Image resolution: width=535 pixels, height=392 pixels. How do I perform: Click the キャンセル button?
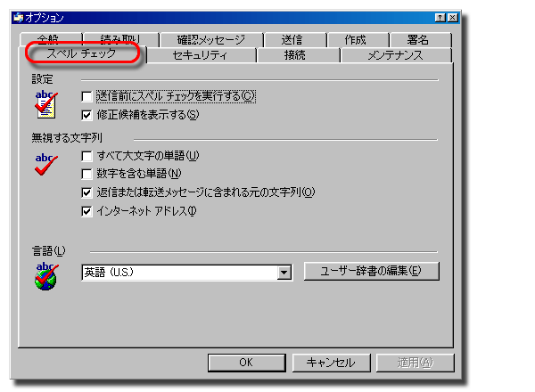click(331, 363)
